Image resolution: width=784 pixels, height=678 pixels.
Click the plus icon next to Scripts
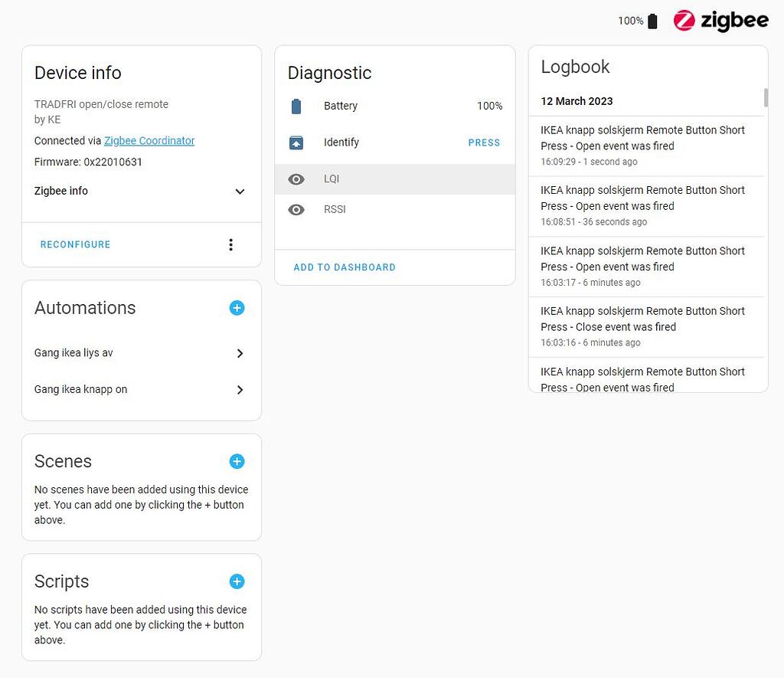click(x=237, y=581)
